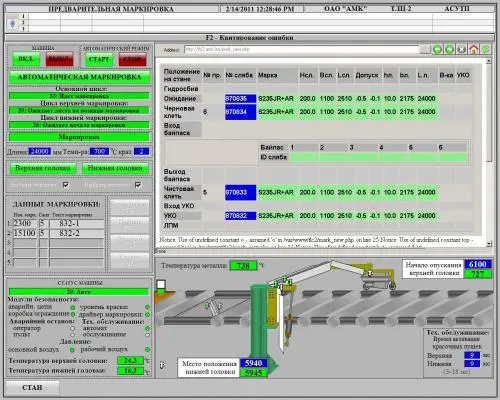Click the upper head temperature value 24.3
The width and height of the screenshot is (500, 400).
(130, 361)
